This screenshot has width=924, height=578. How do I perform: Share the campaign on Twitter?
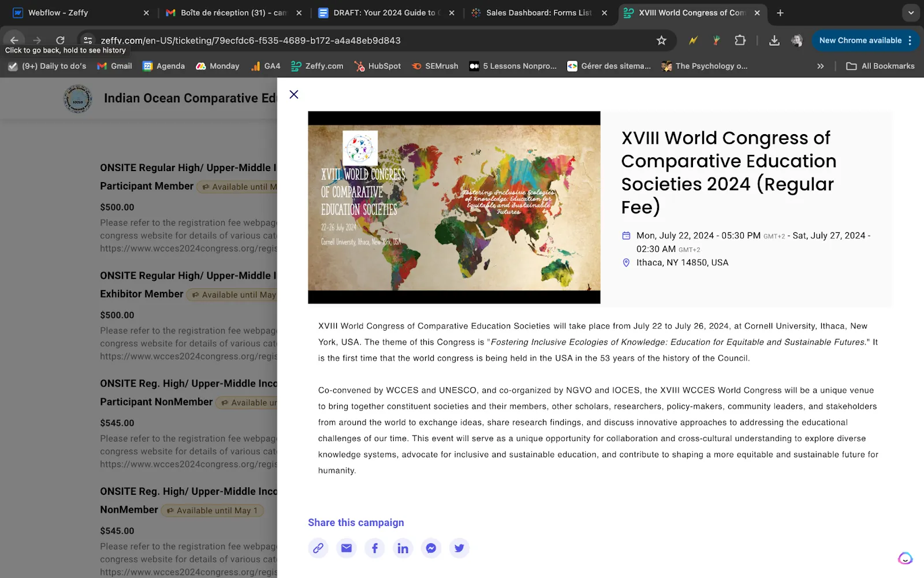(459, 548)
